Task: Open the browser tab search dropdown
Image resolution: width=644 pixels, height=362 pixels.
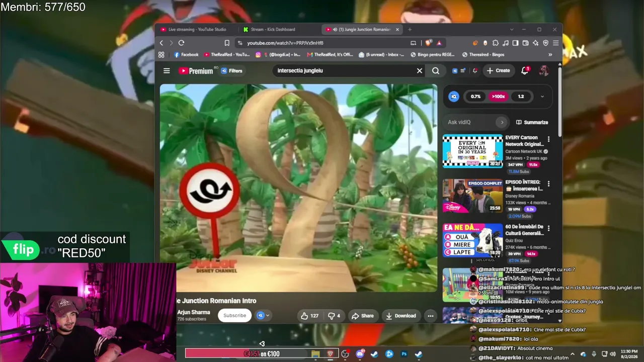Action: (512, 30)
